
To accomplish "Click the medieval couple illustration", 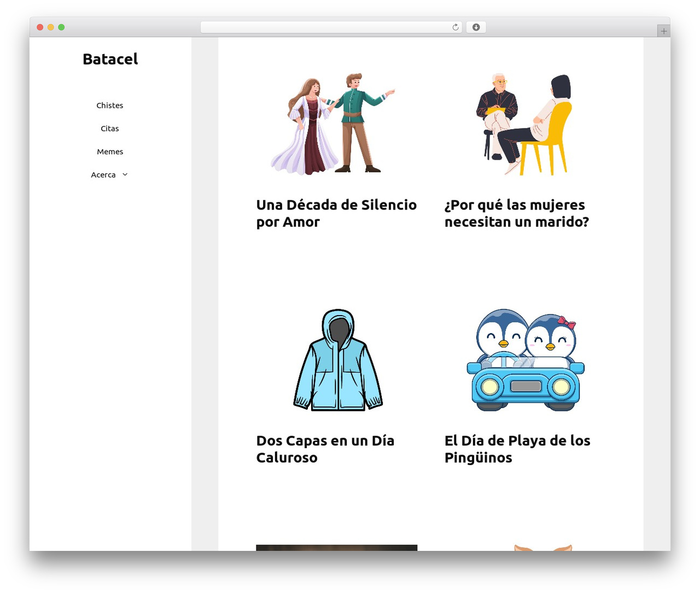I will [x=333, y=124].
